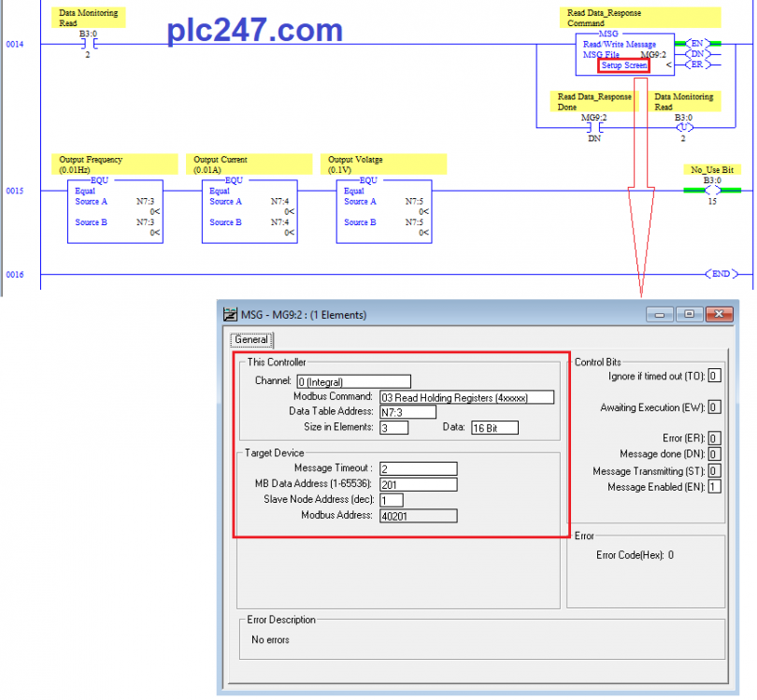757x700 pixels.
Task: Select the MSG DN output bit
Action: (x=697, y=54)
